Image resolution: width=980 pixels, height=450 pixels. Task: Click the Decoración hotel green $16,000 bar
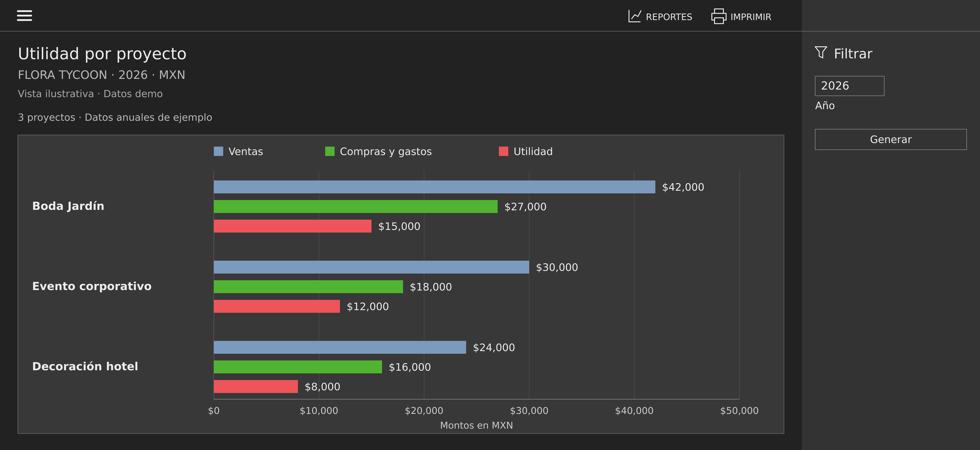[298, 367]
